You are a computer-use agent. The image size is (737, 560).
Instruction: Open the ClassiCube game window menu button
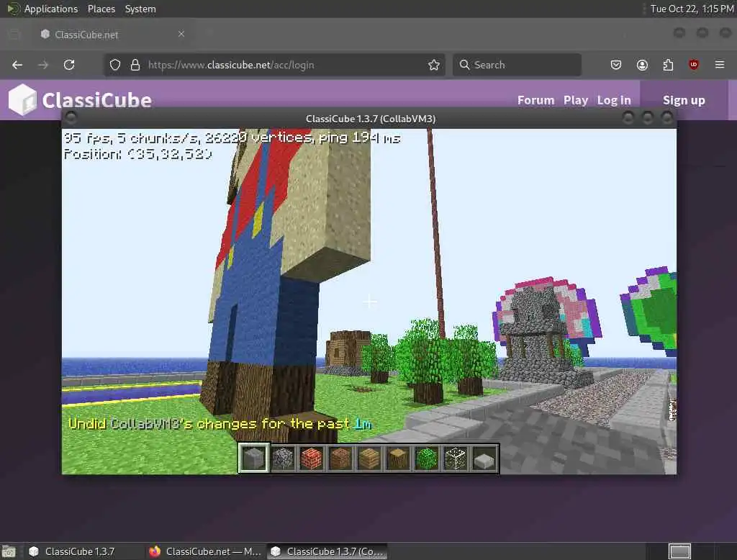click(x=71, y=118)
